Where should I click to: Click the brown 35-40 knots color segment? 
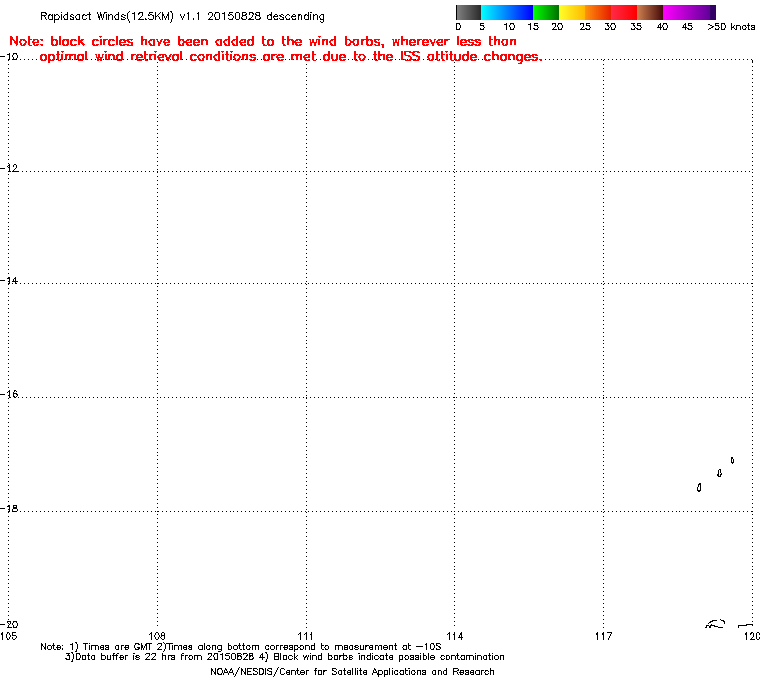coord(650,12)
